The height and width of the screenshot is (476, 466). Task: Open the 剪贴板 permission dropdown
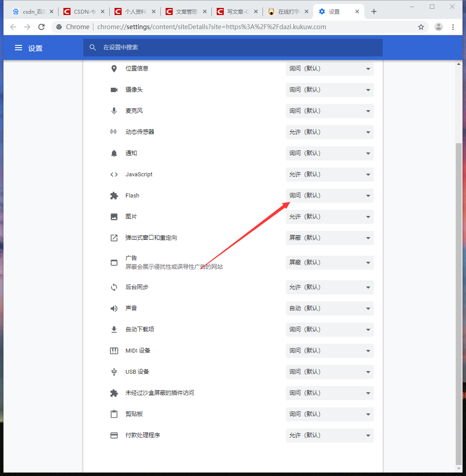click(x=329, y=414)
